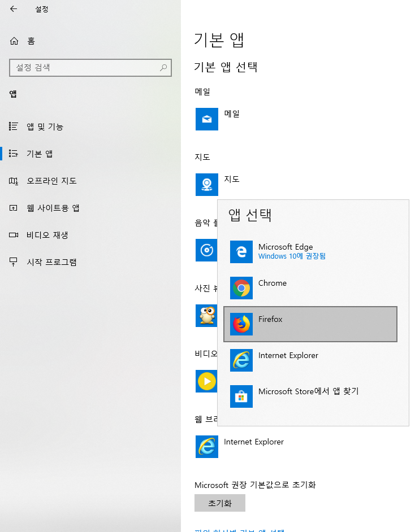This screenshot has height=532, width=415.
Task: Click the Chrome logo icon
Action: coord(241,288)
